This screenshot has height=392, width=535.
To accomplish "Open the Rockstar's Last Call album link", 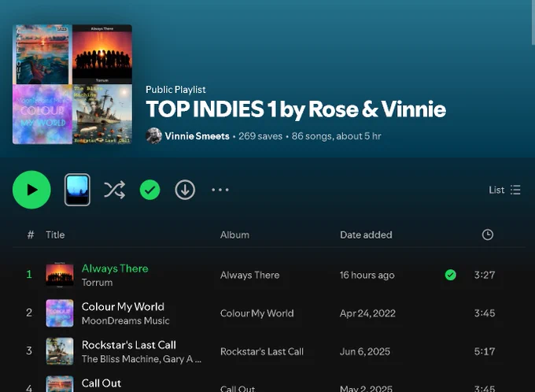I will 262,352.
